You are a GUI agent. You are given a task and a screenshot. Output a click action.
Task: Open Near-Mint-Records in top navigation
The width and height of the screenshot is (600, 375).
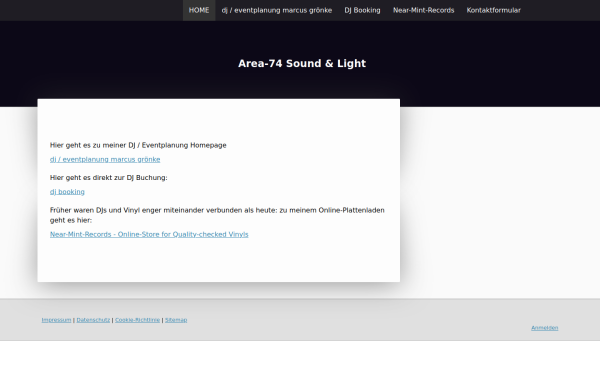[424, 10]
